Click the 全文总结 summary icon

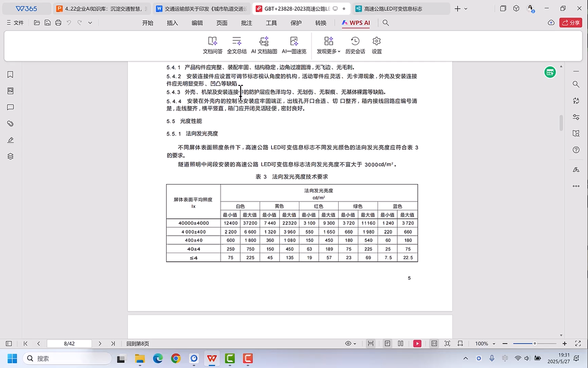pyautogui.click(x=237, y=45)
